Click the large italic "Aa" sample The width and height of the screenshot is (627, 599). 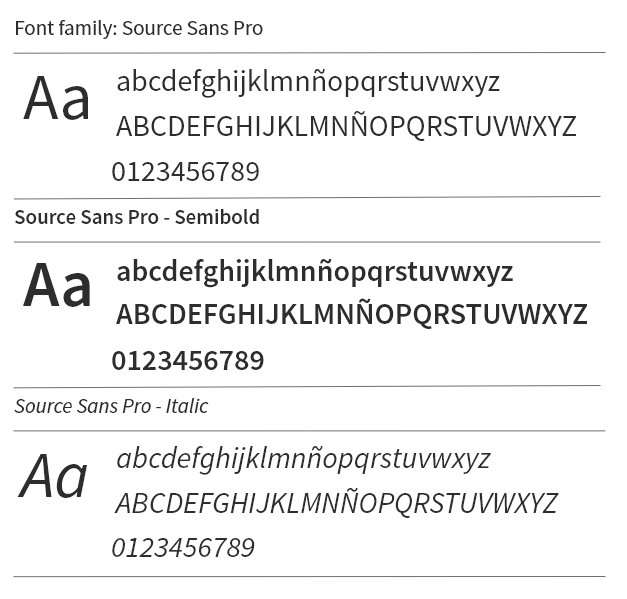(53, 476)
